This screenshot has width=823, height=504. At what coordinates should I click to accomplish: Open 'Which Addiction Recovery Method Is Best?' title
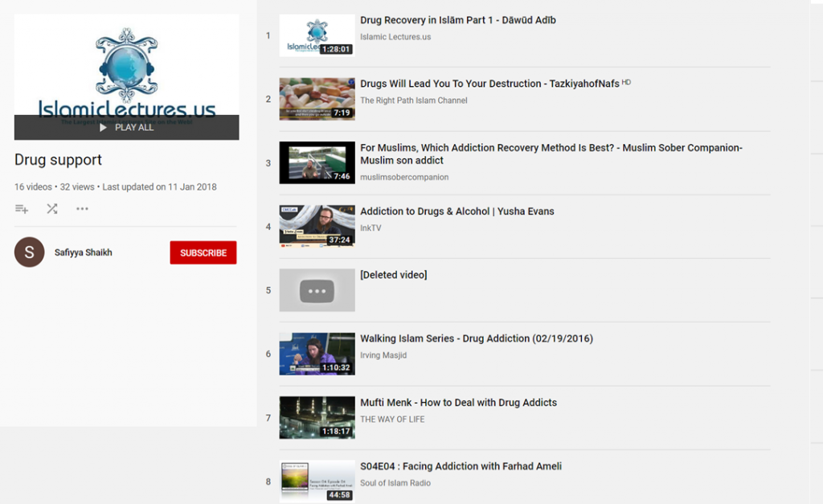pos(551,154)
